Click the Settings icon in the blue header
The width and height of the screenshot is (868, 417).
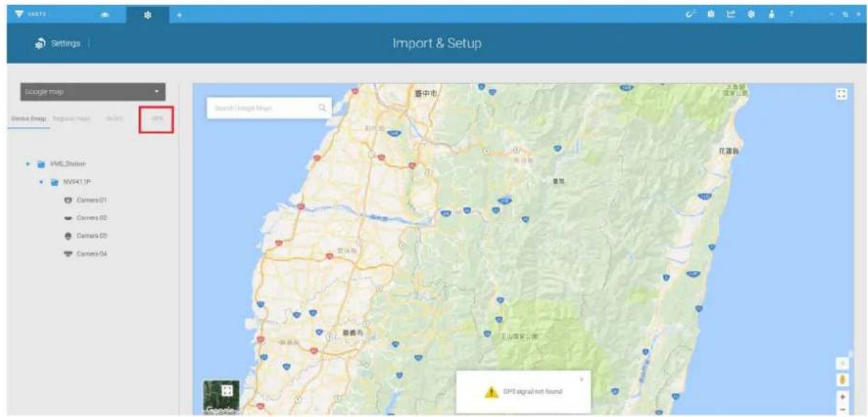pos(41,44)
